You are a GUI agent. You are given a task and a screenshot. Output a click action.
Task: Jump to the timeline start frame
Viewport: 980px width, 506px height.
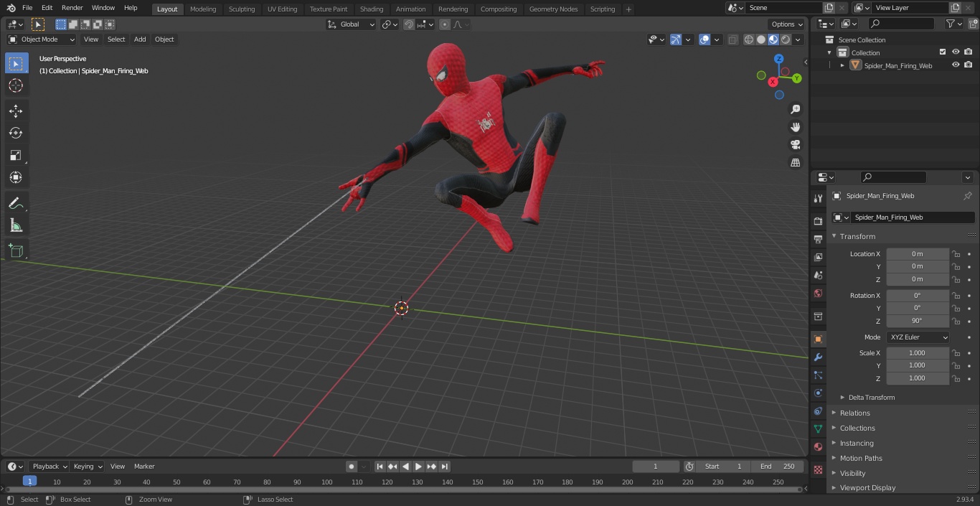click(x=380, y=467)
